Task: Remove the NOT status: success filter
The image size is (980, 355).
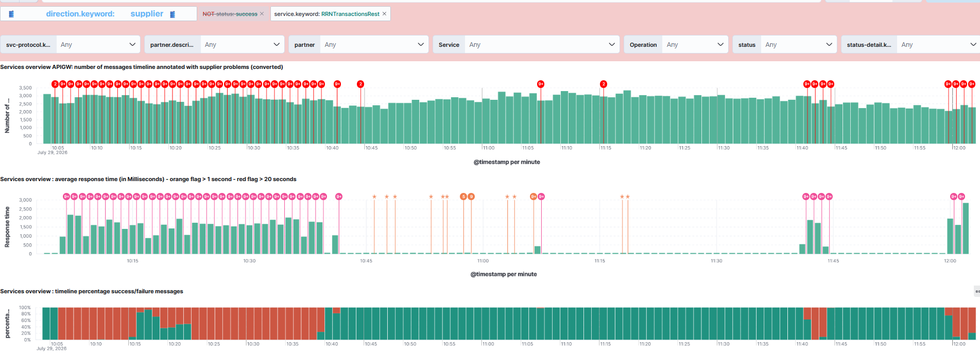Action: coord(262,14)
